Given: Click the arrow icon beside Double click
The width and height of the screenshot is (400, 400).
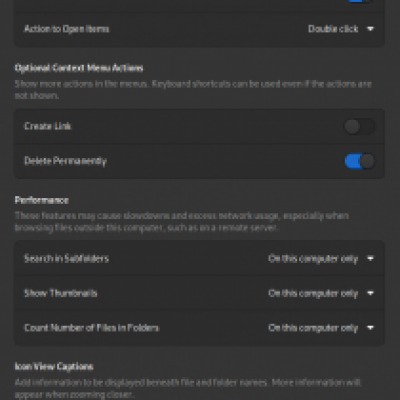Looking at the screenshot, I should pyautogui.click(x=370, y=29).
